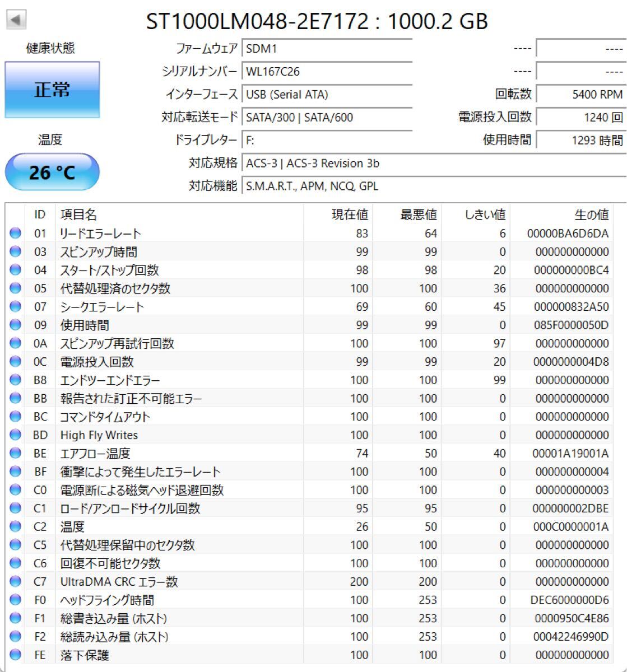This screenshot has width=627, height=672.
Task: Select status dot for 落下保護 row
Action: click(15, 655)
